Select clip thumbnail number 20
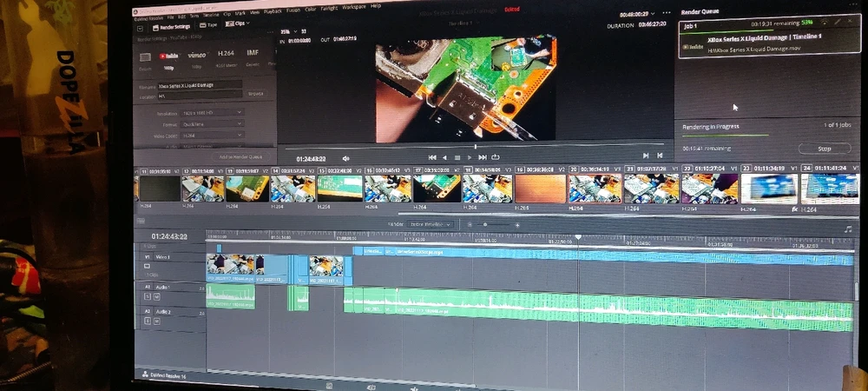This screenshot has width=868, height=391. pos(595,189)
